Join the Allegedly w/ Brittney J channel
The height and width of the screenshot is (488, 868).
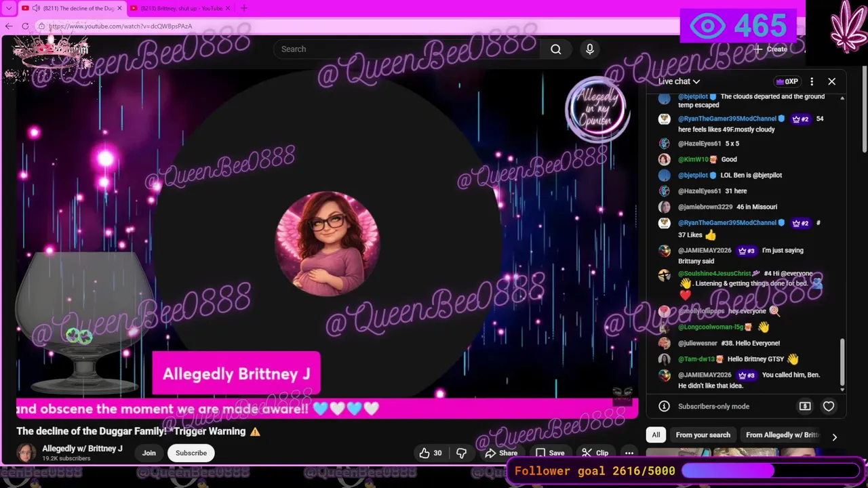149,453
